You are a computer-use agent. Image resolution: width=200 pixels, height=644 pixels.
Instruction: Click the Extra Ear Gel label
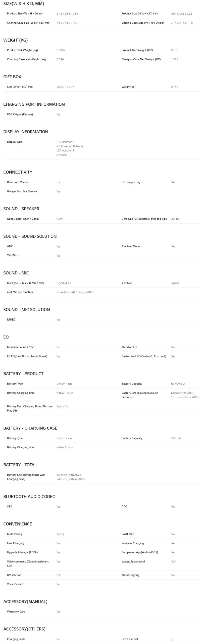[130, 639]
